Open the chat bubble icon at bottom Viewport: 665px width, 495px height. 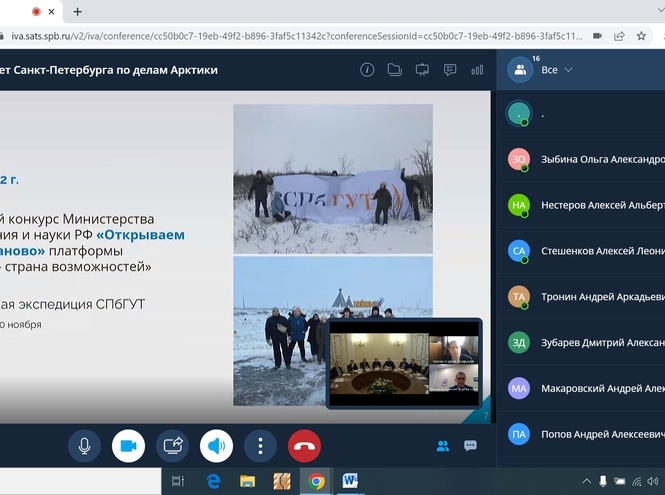(470, 445)
